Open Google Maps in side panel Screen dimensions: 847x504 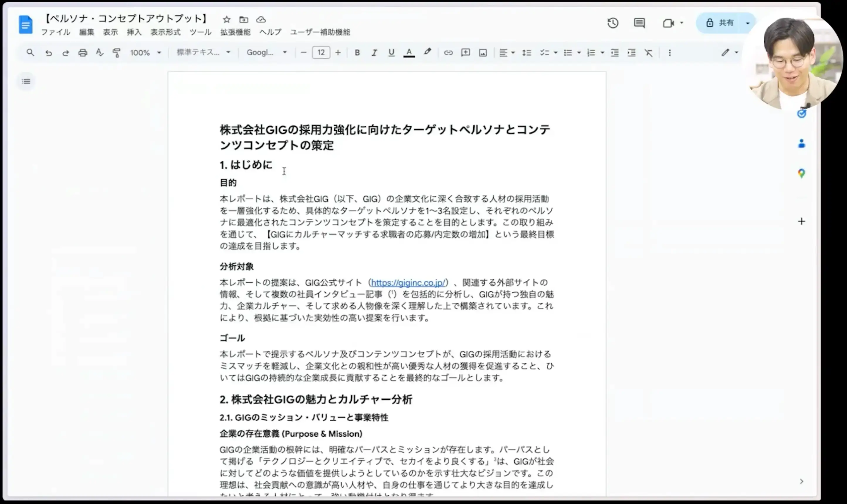click(x=802, y=173)
